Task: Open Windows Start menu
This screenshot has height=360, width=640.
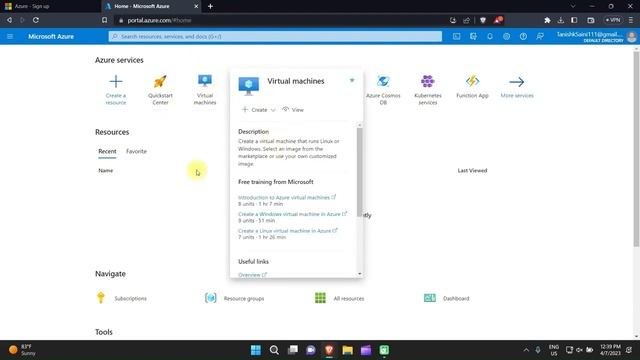Action: [256, 350]
